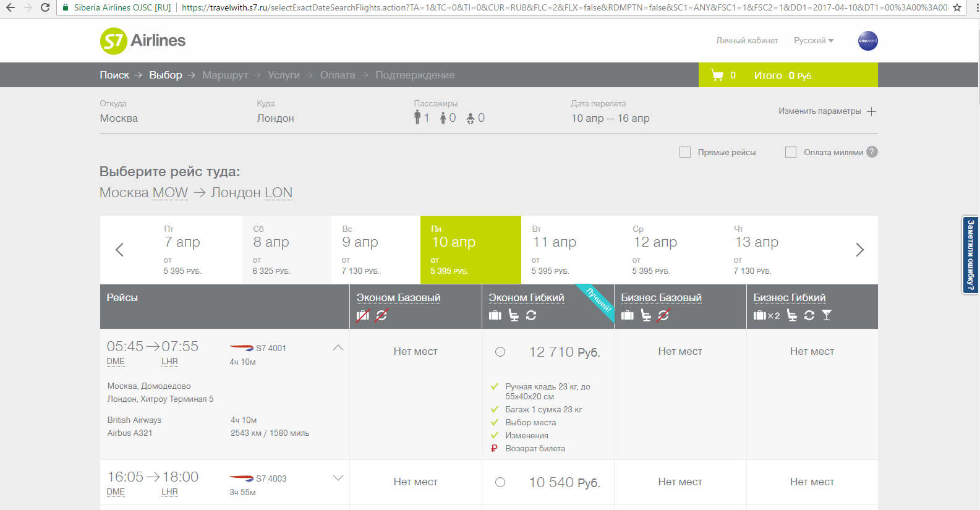Click the British Airways ribbon icon for S7 4001
This screenshot has width=980, height=510.
(241, 348)
